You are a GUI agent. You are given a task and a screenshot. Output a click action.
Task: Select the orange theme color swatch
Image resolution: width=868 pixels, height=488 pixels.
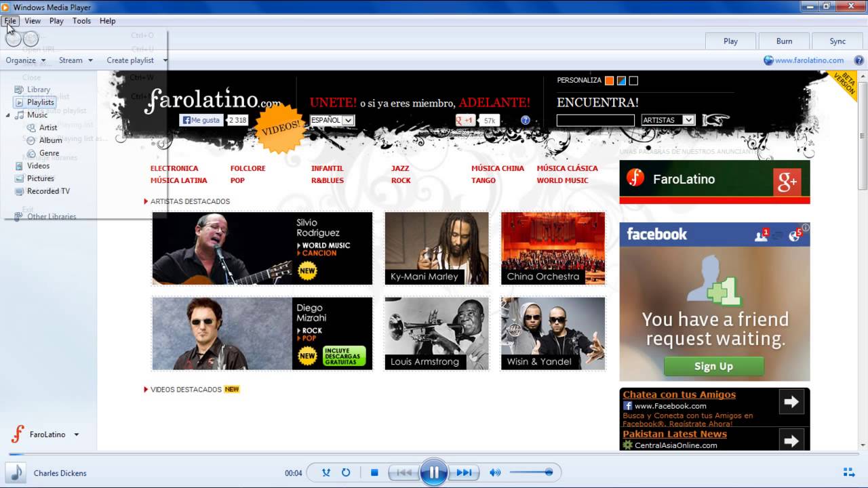pyautogui.click(x=609, y=81)
